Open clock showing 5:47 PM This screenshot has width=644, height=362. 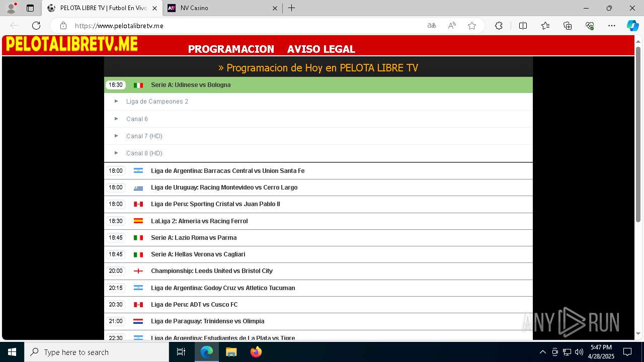tap(601, 352)
